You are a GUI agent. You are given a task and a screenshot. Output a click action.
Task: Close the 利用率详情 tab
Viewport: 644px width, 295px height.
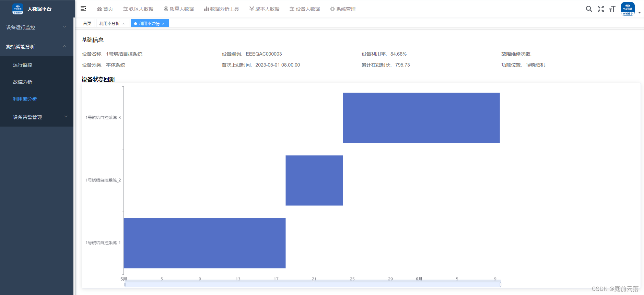[x=163, y=24]
